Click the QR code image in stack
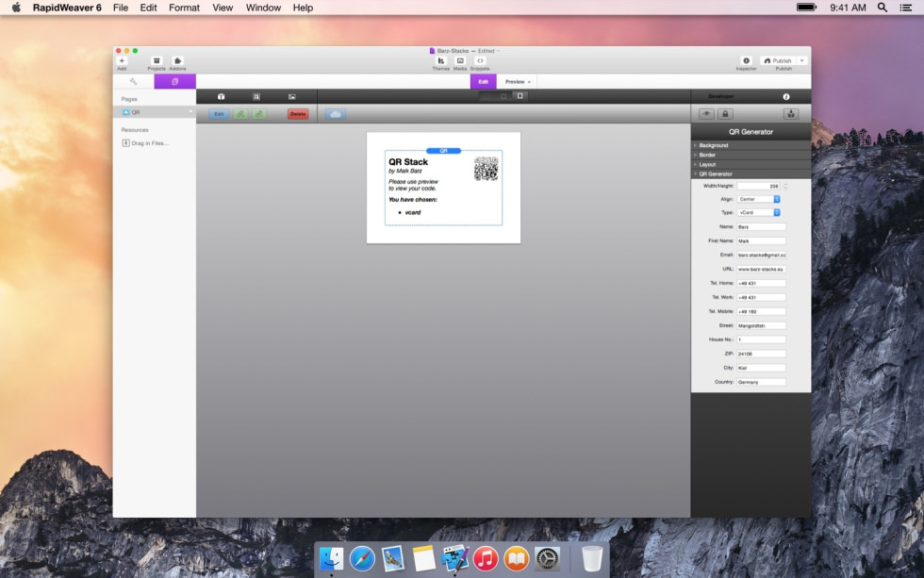The width and height of the screenshot is (924, 578). tap(487, 169)
